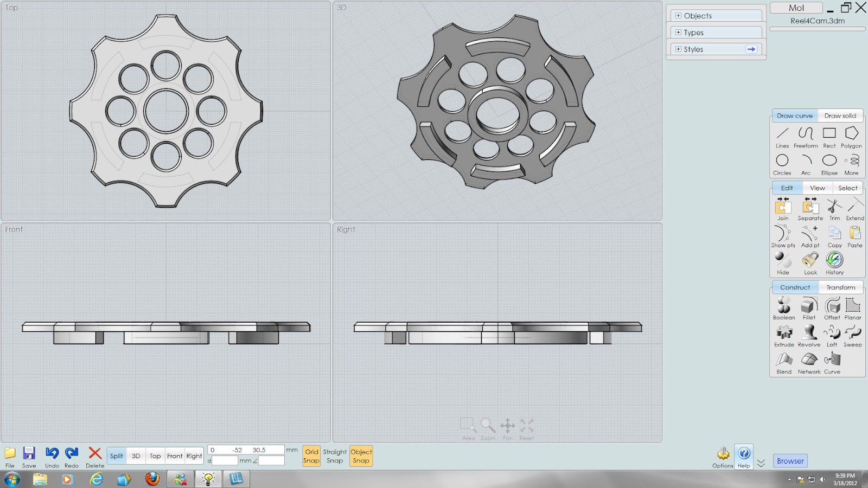Image resolution: width=868 pixels, height=488 pixels.
Task: Open the Offset tool
Action: coord(832,309)
